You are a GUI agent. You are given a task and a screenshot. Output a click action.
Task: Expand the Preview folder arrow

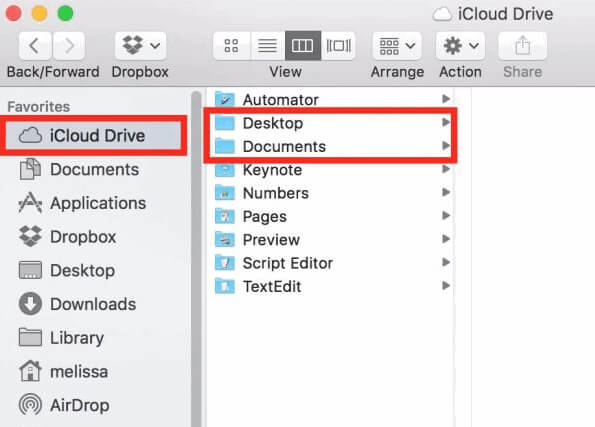pos(446,239)
